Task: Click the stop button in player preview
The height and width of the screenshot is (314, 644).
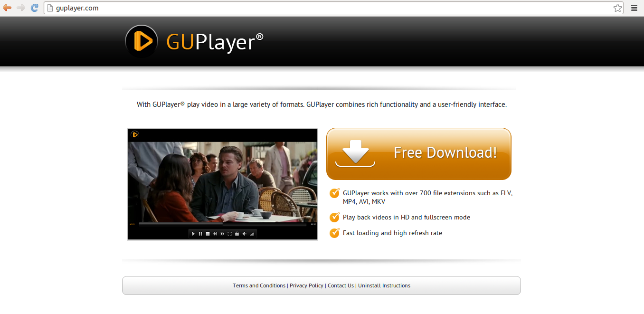Action: tap(208, 234)
